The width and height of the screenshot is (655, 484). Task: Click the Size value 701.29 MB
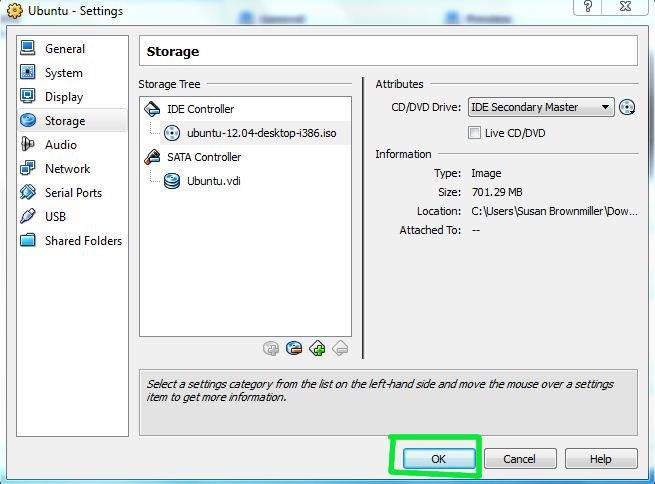point(497,193)
